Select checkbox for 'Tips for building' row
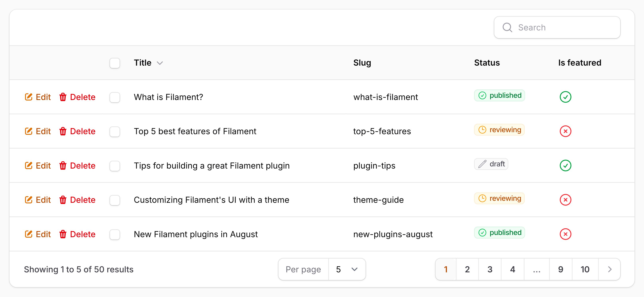Viewport: 644px width, 297px height. [115, 166]
